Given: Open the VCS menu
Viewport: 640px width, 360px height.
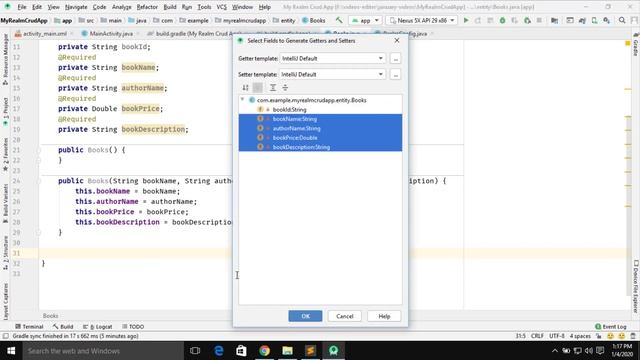Looking at the screenshot, I should 221,7.
